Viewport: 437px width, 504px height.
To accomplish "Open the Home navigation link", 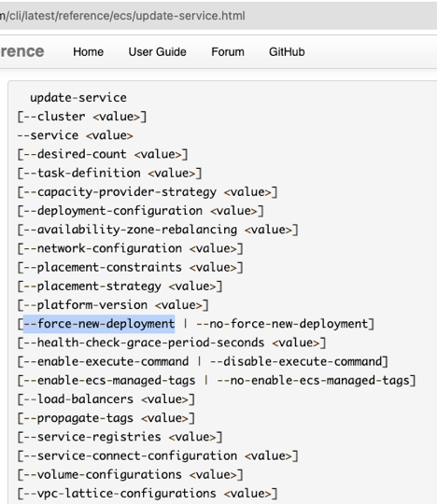I will pyautogui.click(x=88, y=51).
